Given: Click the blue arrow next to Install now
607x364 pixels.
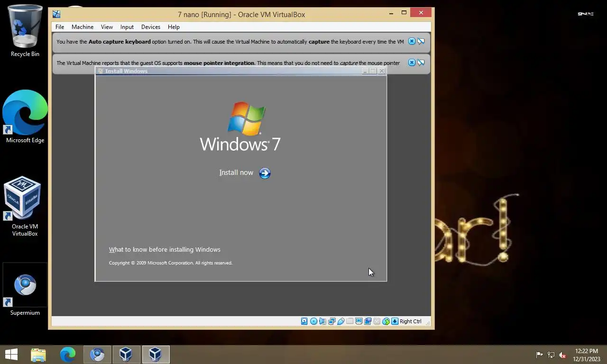Looking at the screenshot, I should 265,173.
